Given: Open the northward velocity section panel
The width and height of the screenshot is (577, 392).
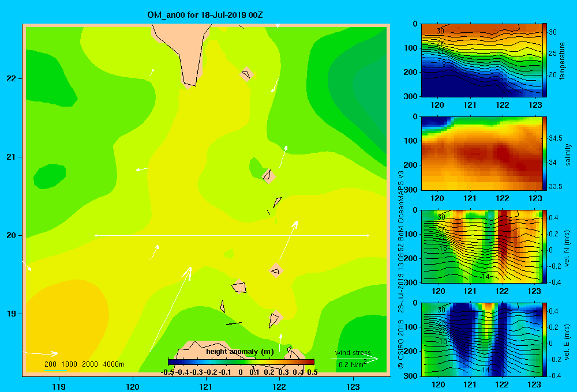Looking at the screenshot, I should [x=482, y=246].
